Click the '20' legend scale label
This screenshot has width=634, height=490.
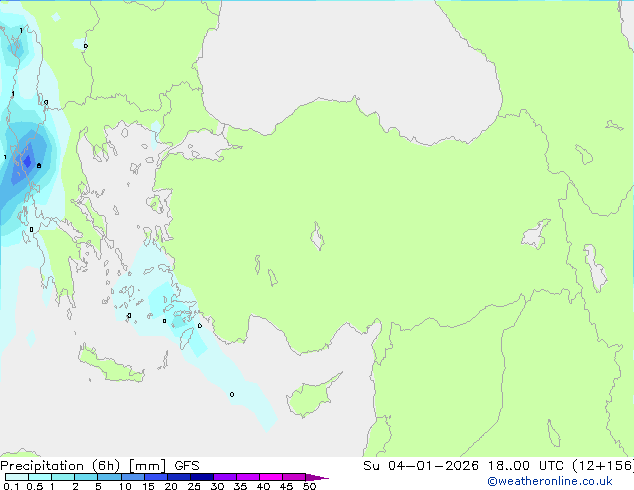pyautogui.click(x=171, y=486)
